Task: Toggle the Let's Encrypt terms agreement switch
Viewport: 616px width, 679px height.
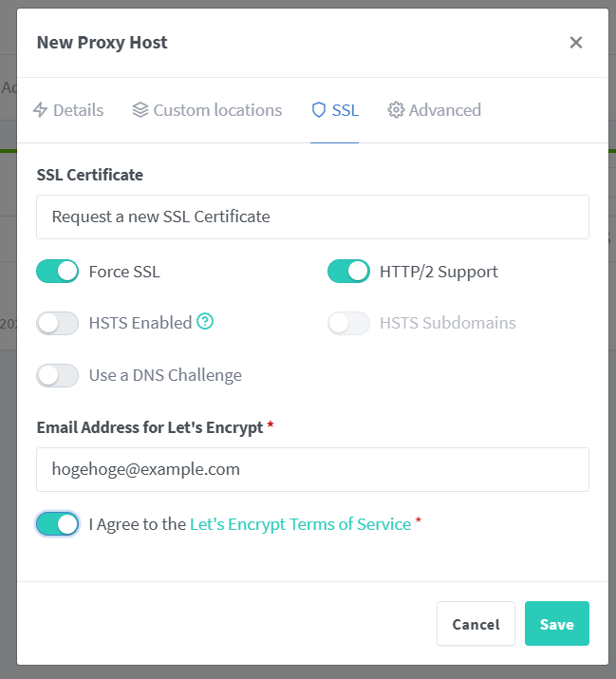Action: (x=57, y=524)
